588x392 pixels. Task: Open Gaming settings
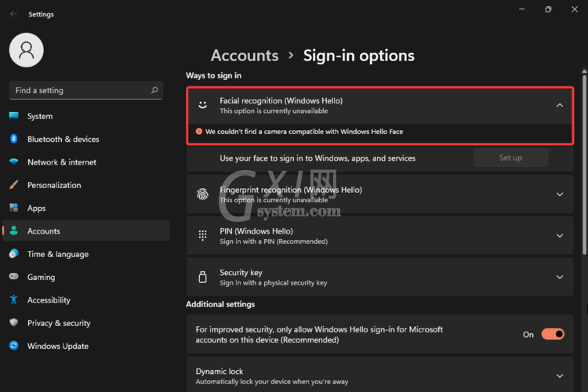pos(86,277)
